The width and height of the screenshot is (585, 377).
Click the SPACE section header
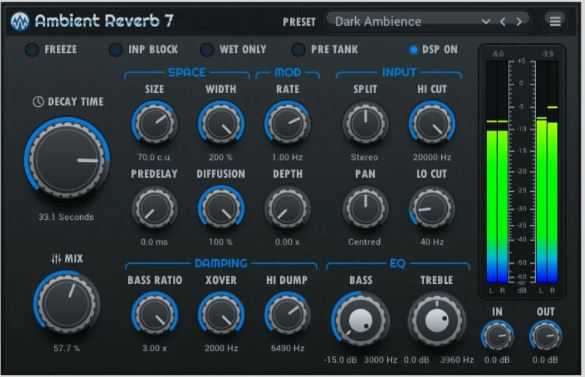coord(187,72)
